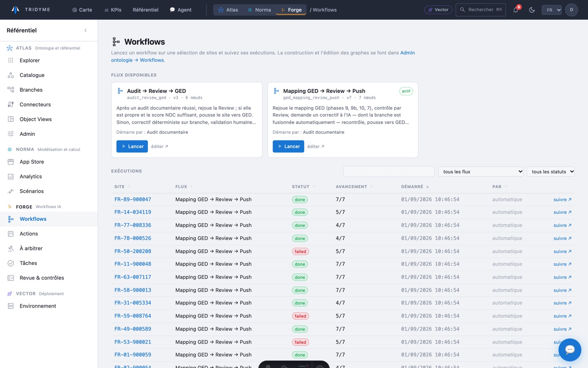Screen dimensions: 588x368
Task: Switch to the Atlas tab
Action: coord(228,10)
